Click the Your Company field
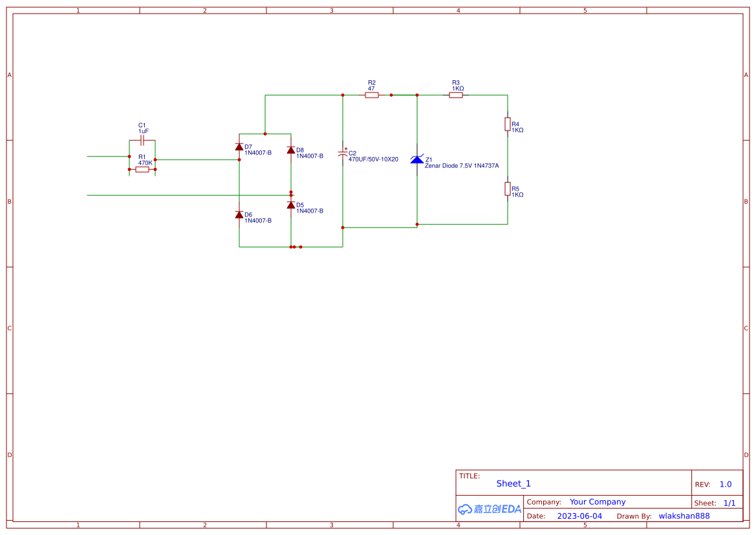756x535 pixels. coord(598,501)
